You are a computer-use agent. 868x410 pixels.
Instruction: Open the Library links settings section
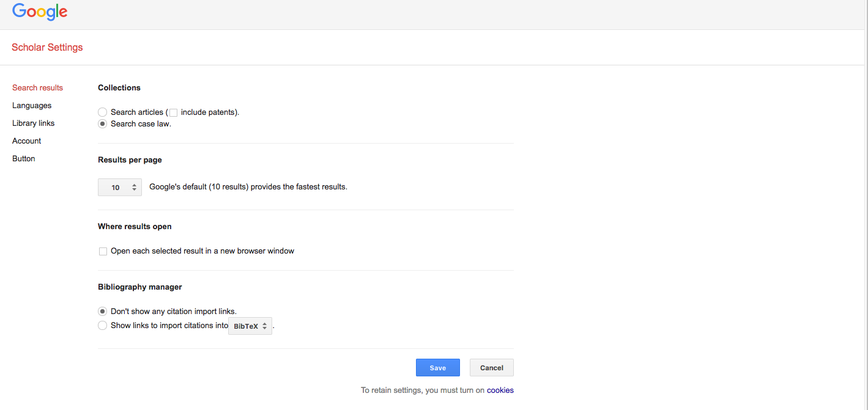point(33,123)
